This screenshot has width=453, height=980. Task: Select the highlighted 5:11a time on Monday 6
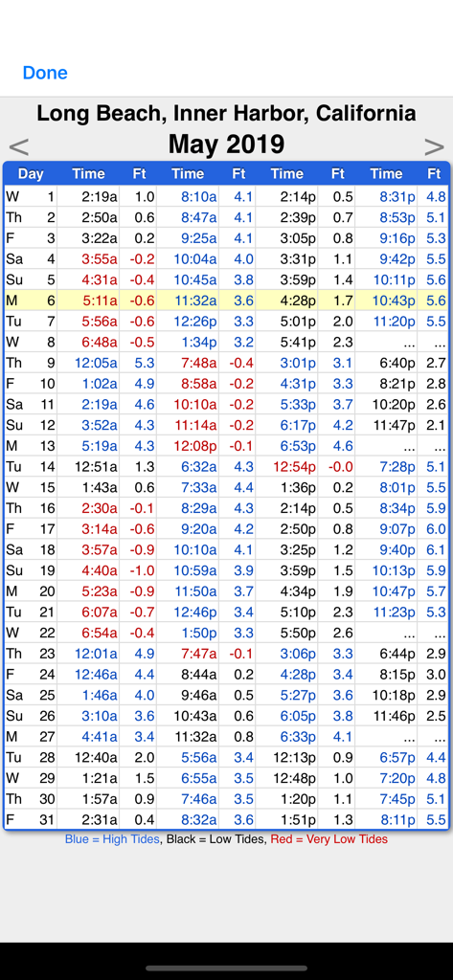tap(101, 301)
